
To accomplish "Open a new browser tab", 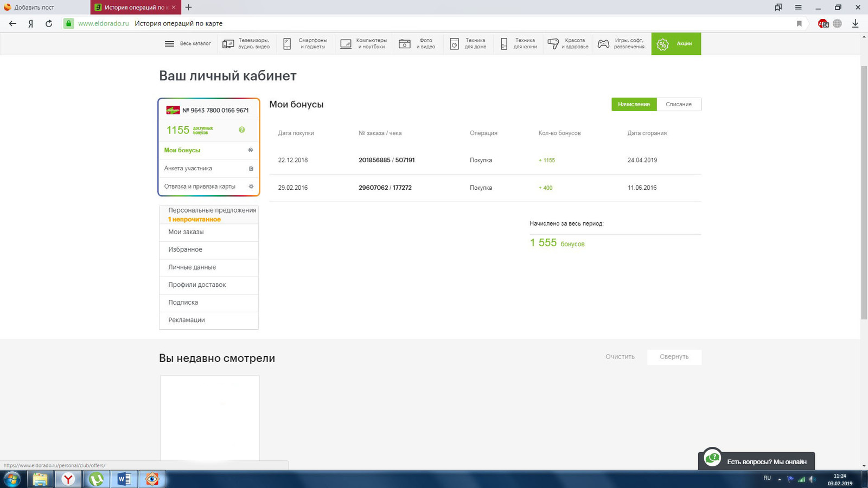I will [x=188, y=7].
